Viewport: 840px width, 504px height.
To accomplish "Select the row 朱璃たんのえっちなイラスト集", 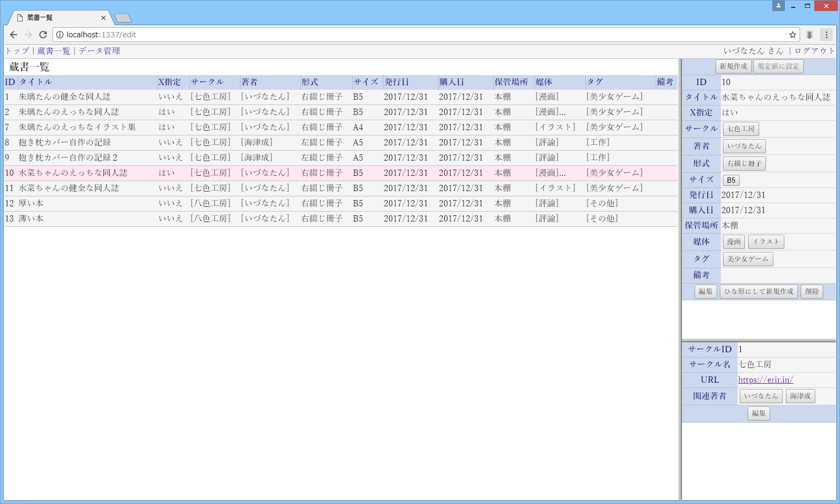I will 341,128.
